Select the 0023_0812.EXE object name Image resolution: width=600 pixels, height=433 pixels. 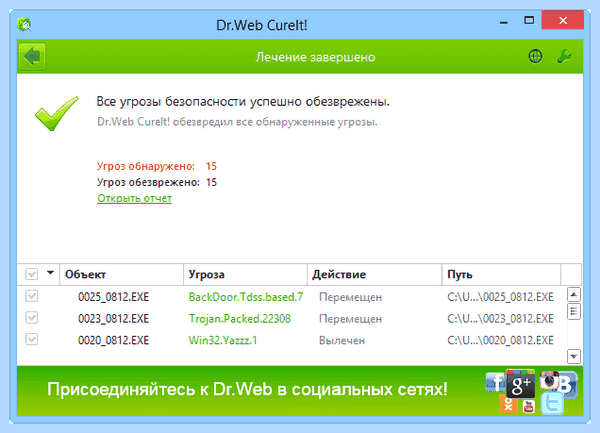pyautogui.click(x=113, y=319)
